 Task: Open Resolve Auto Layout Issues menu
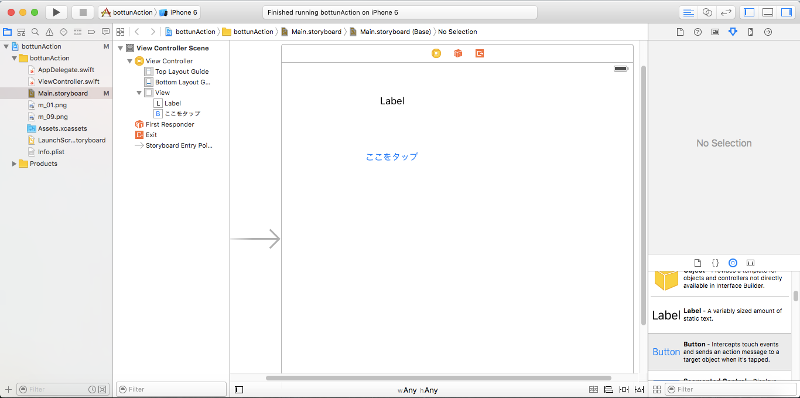click(x=638, y=389)
